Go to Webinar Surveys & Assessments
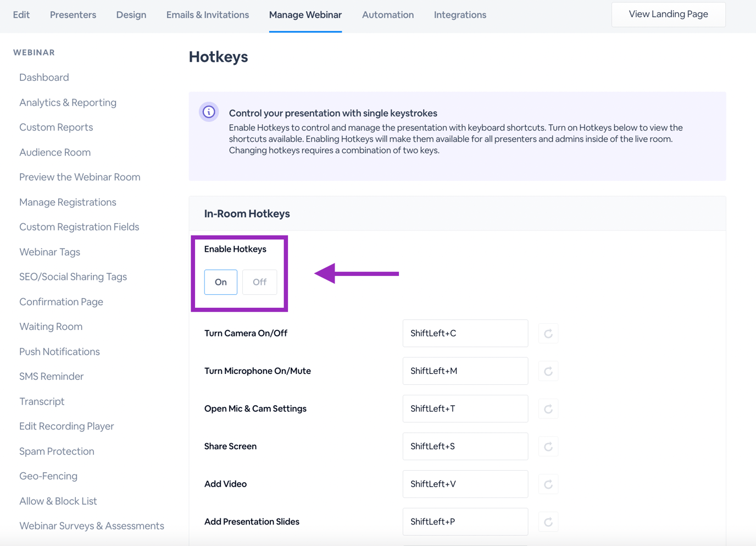 (91, 526)
